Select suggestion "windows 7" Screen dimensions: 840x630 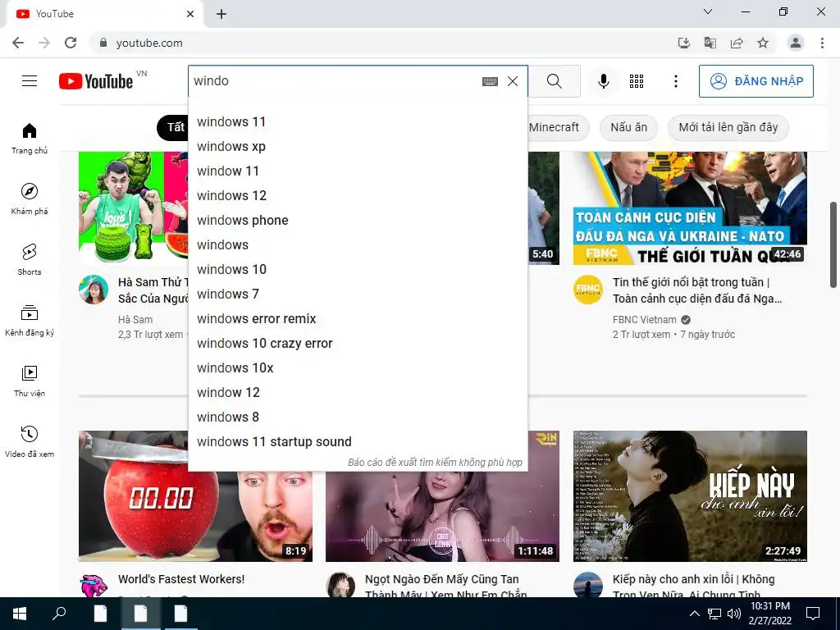tap(358, 294)
